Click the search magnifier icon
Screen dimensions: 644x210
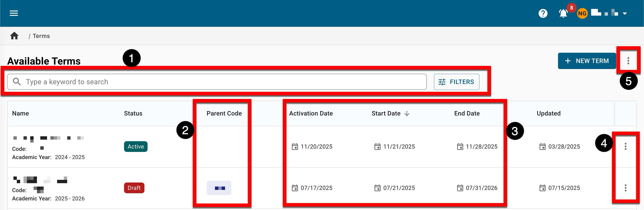(x=17, y=82)
